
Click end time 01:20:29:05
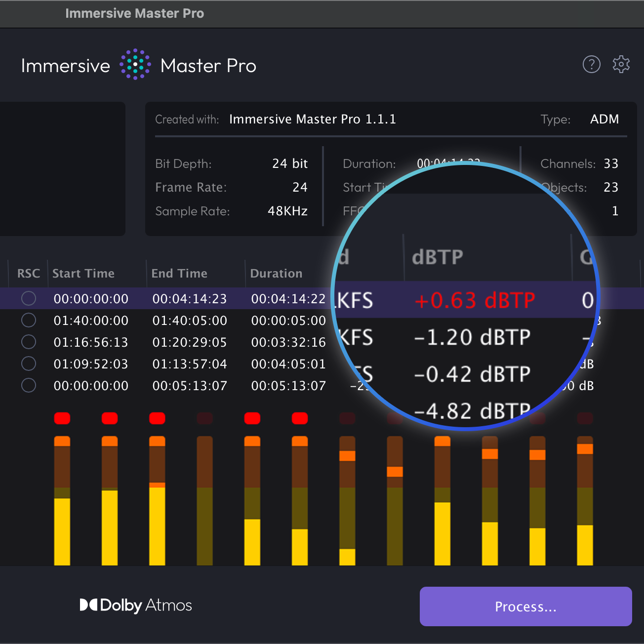click(x=190, y=342)
